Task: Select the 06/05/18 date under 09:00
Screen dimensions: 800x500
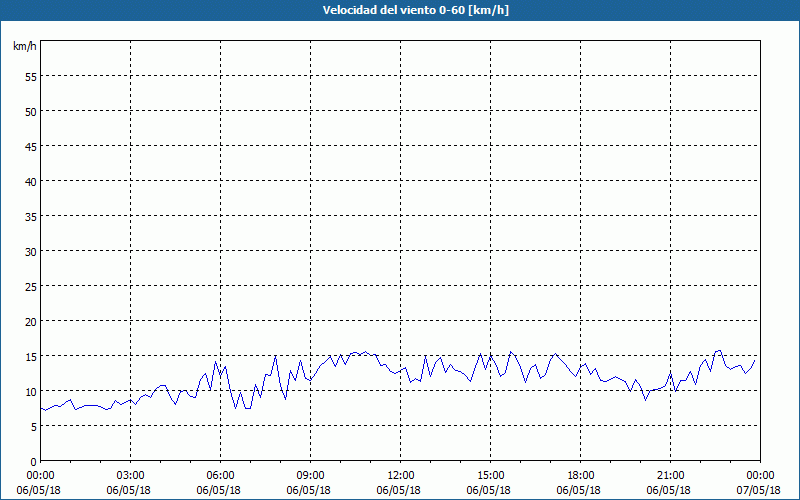Action: (x=308, y=490)
